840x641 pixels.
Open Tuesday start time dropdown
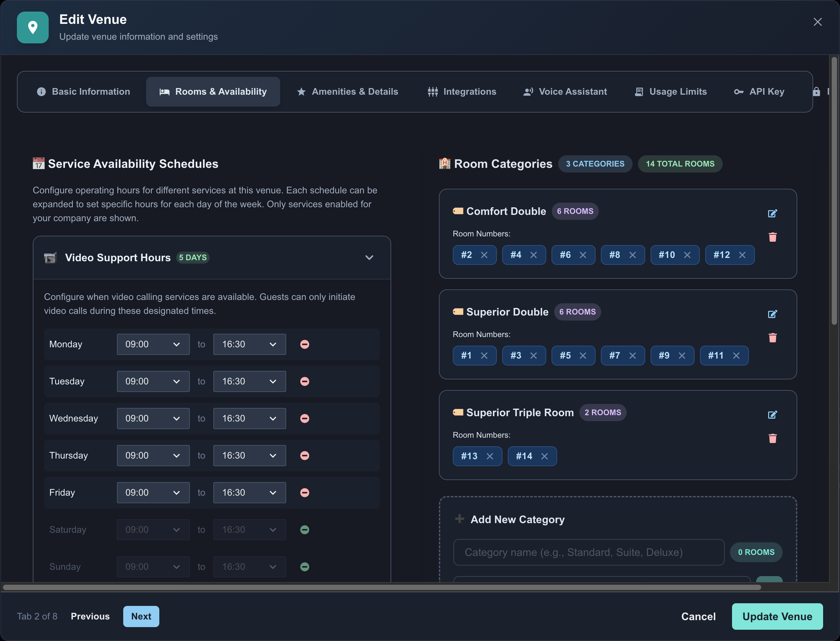[x=153, y=381]
